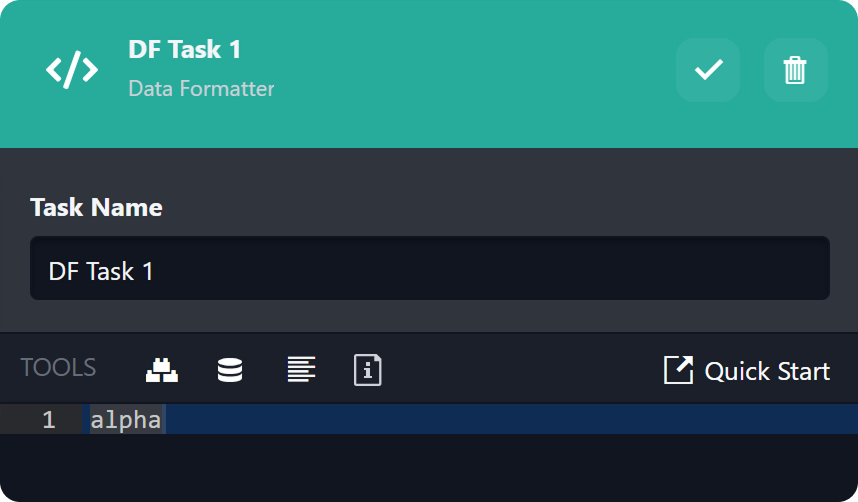Click empty teal header space beside the title

[470, 70]
